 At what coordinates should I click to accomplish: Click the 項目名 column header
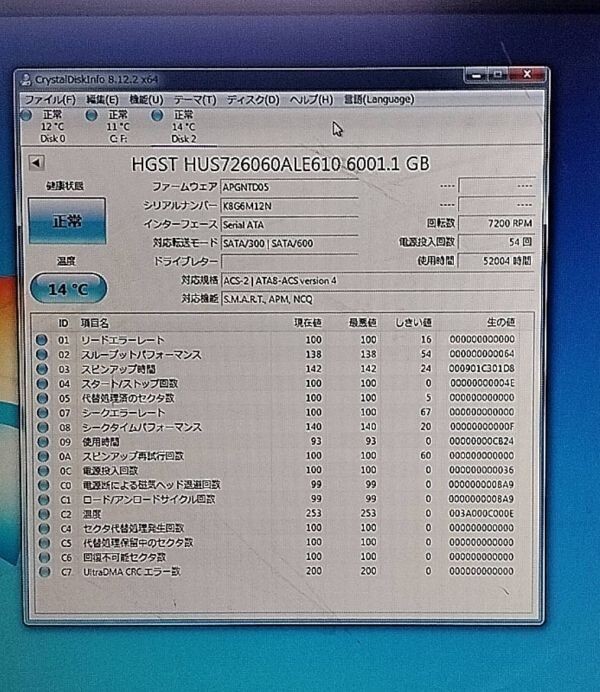pyautogui.click(x=94, y=323)
